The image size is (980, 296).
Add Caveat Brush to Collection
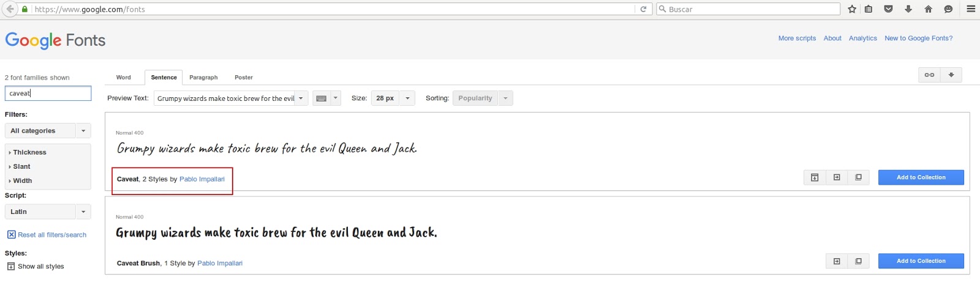[x=921, y=261]
